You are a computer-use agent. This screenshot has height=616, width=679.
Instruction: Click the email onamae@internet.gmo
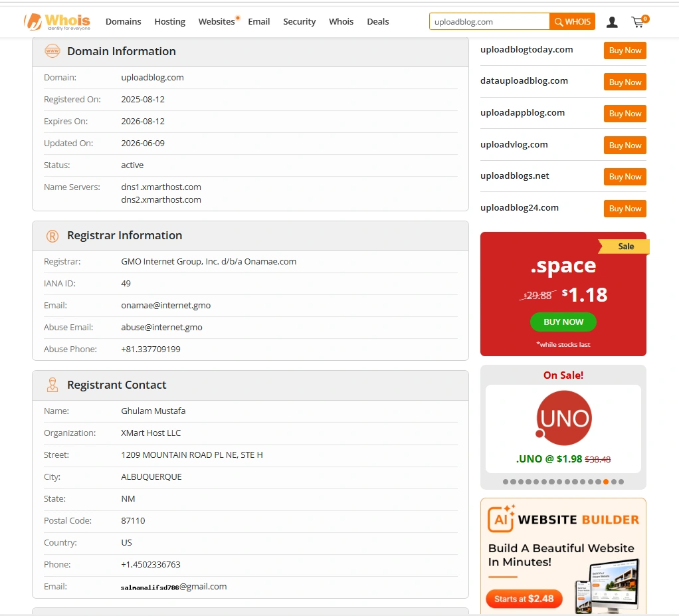[166, 306]
